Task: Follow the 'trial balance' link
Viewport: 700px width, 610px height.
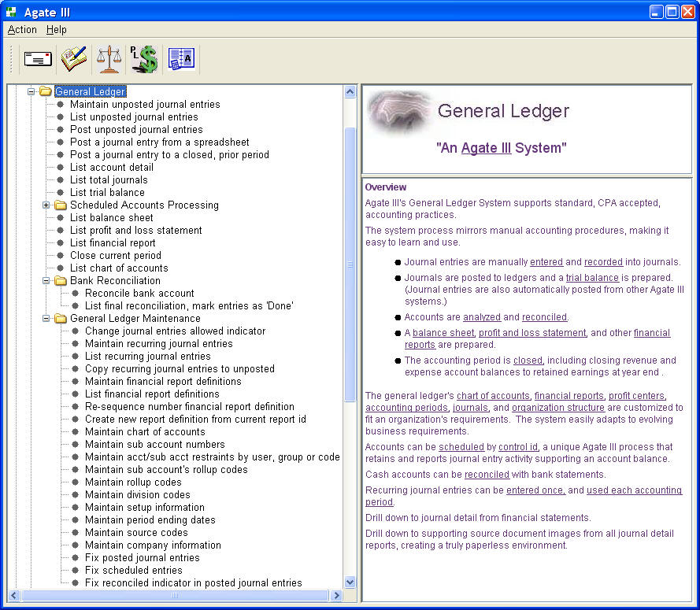Action: pos(592,278)
